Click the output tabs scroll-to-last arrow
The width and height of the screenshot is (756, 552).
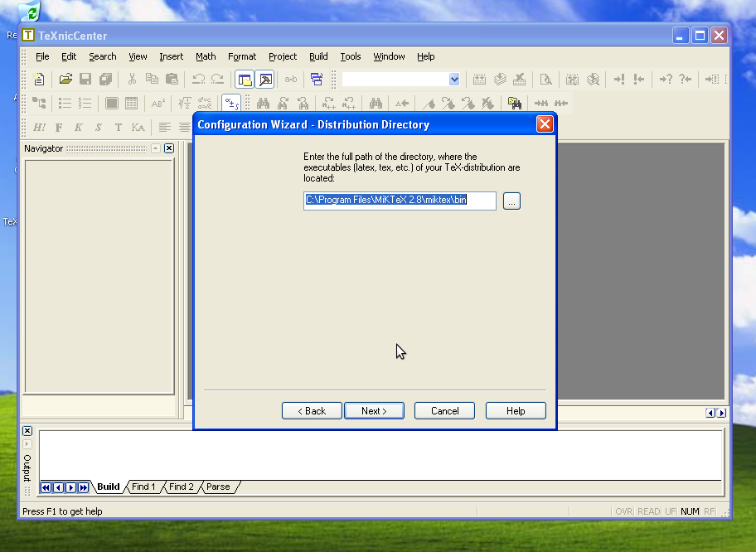click(x=84, y=488)
